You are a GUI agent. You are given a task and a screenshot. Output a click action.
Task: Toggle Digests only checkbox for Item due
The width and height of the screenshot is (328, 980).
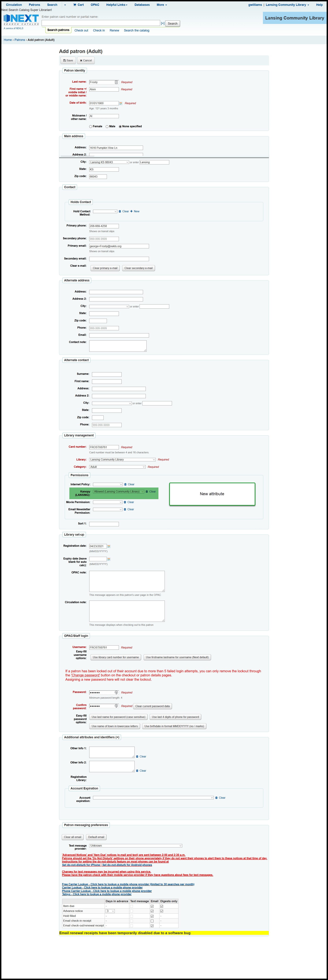162,906
